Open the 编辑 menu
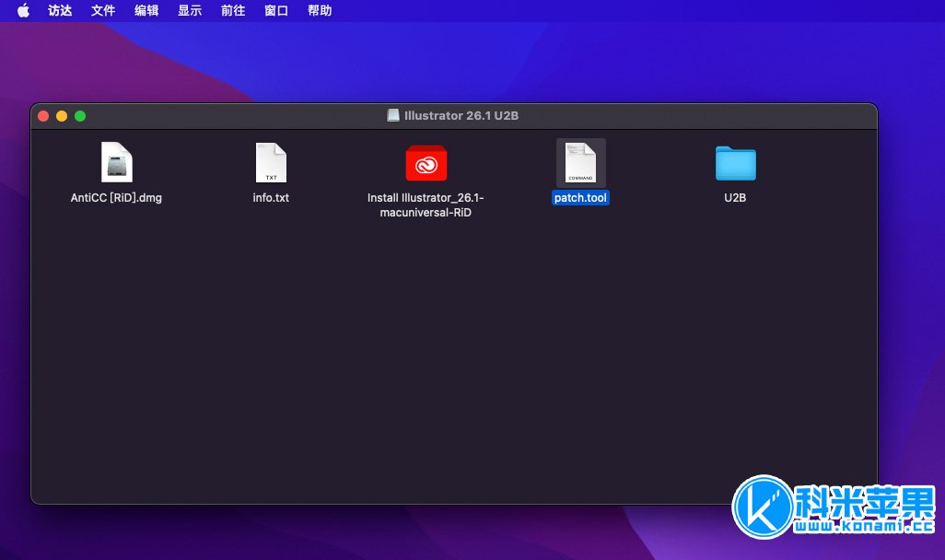The width and height of the screenshot is (945, 560). 146,10
